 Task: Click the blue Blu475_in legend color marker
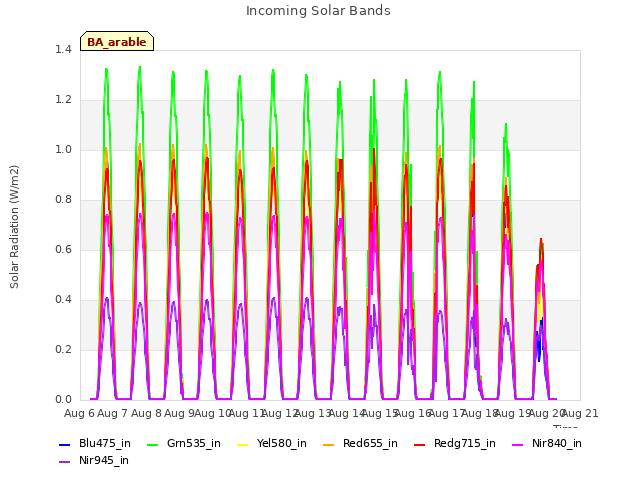click(64, 444)
